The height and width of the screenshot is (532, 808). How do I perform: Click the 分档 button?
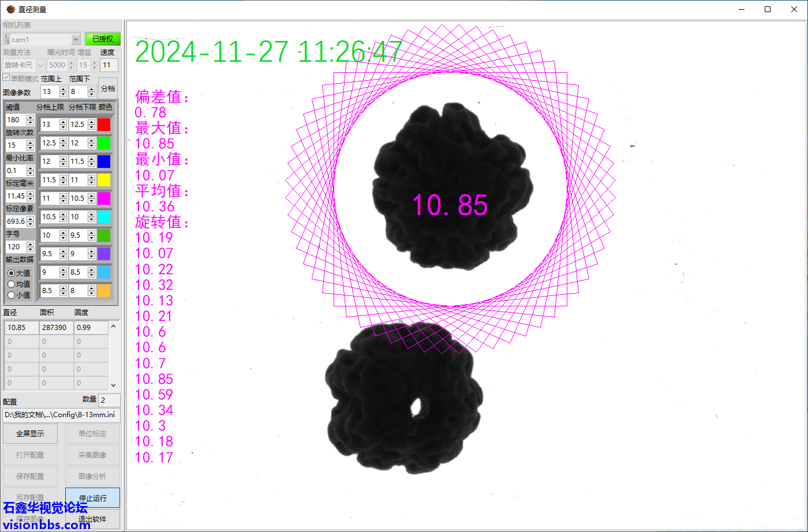(x=108, y=88)
